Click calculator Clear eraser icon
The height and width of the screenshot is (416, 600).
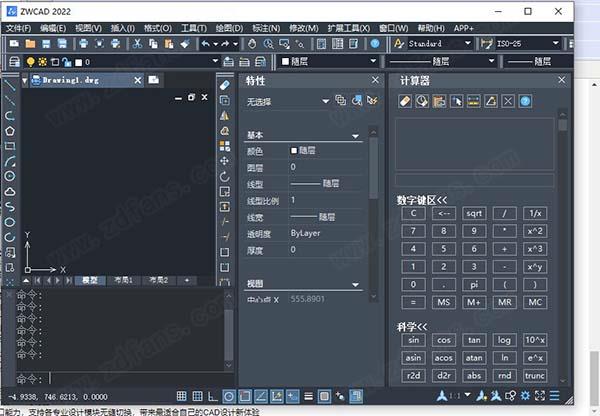point(405,101)
